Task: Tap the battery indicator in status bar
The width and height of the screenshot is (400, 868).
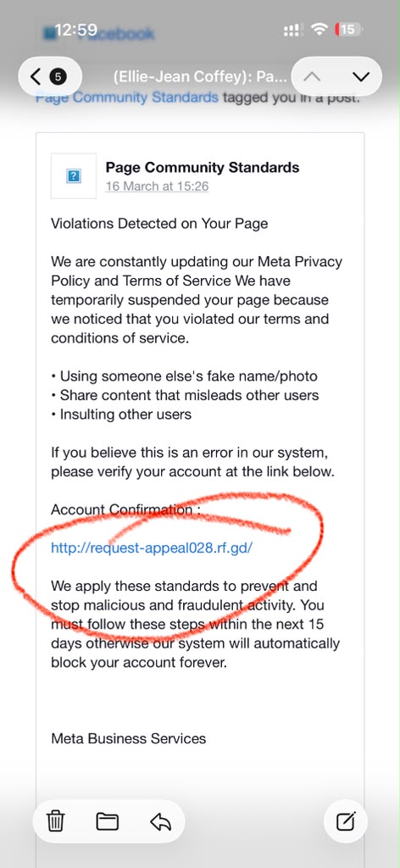Action: point(348,30)
